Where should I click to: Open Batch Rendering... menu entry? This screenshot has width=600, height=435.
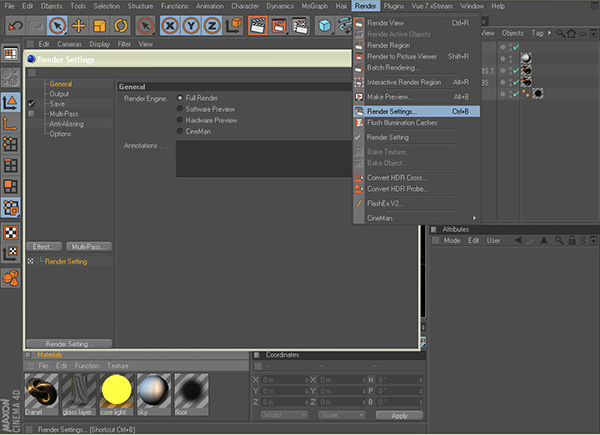(x=416, y=67)
